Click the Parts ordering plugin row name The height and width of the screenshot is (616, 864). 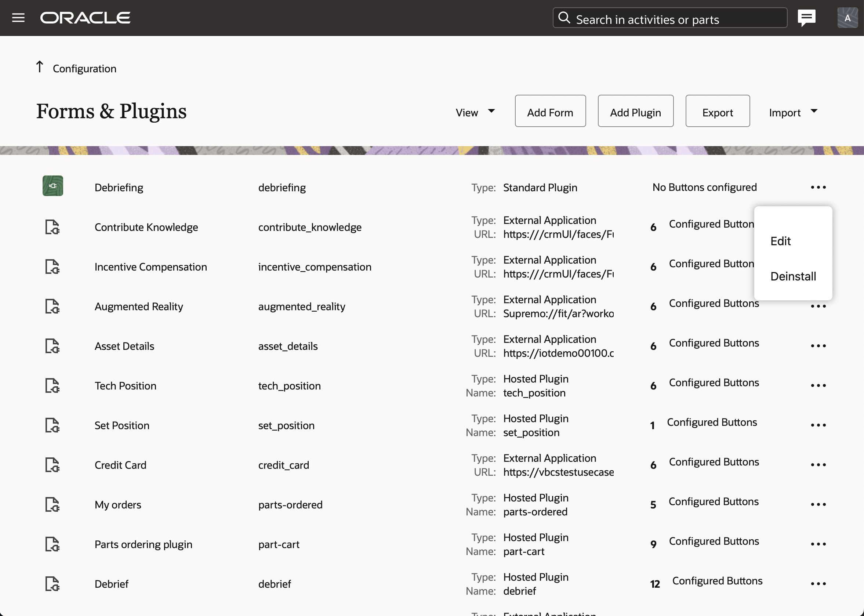144,544
